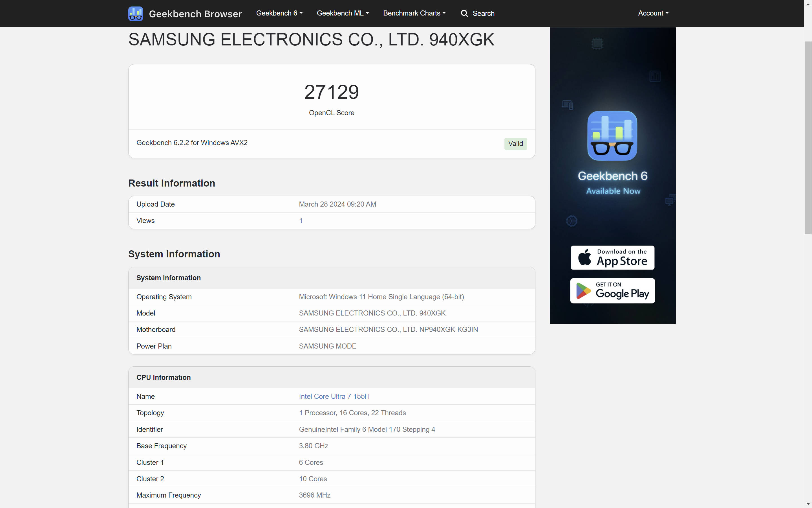This screenshot has width=812, height=508.
Task: Click the Cluster 2 value '10 Cores'
Action: [313, 479]
